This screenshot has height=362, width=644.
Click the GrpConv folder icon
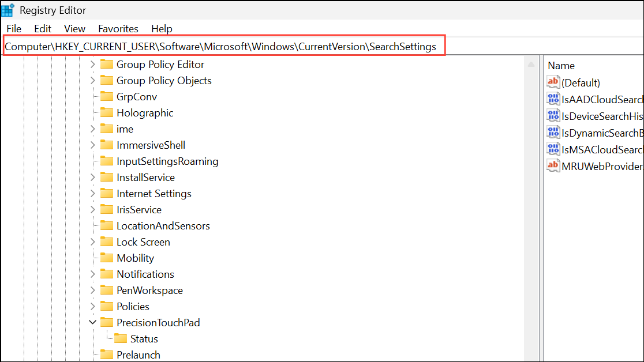click(107, 96)
